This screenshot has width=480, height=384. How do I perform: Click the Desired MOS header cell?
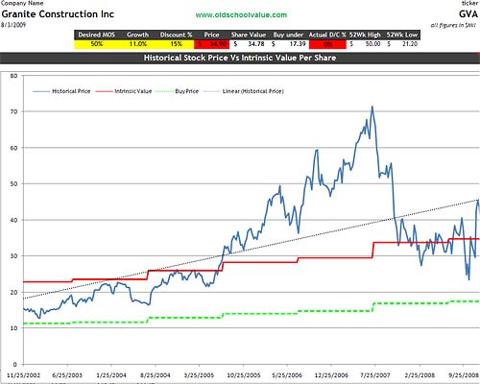pos(97,35)
